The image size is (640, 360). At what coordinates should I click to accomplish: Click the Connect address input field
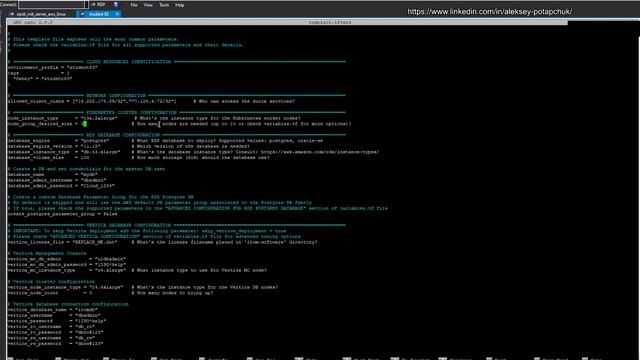click(51, 4)
